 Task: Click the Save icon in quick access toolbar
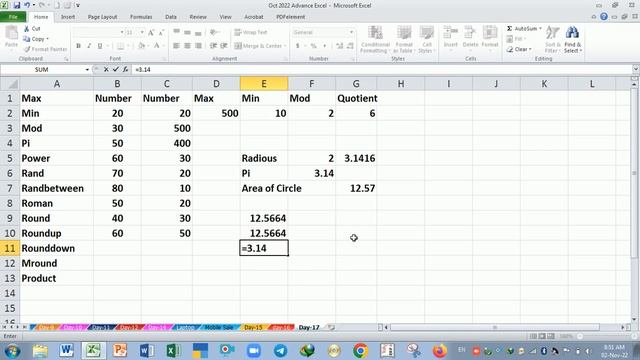click(16, 5)
